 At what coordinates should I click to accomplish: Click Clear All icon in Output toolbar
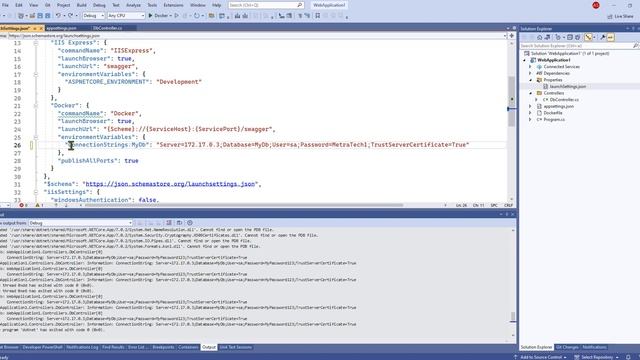pyautogui.click(x=169, y=223)
